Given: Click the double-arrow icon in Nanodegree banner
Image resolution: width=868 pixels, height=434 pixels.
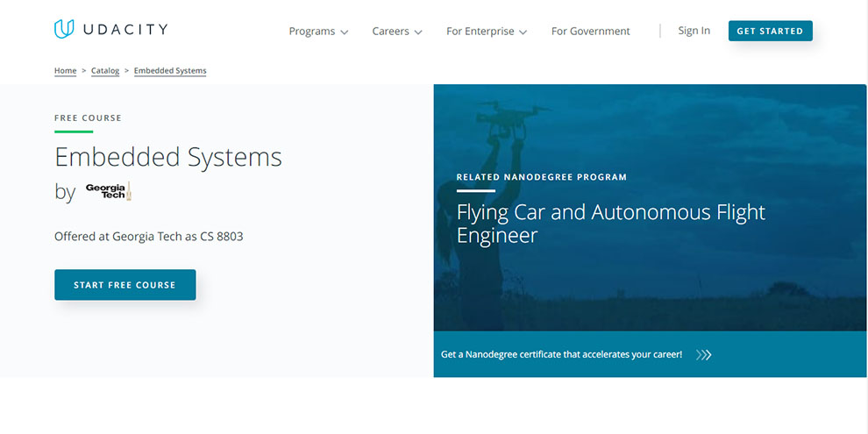Looking at the screenshot, I should coord(703,355).
